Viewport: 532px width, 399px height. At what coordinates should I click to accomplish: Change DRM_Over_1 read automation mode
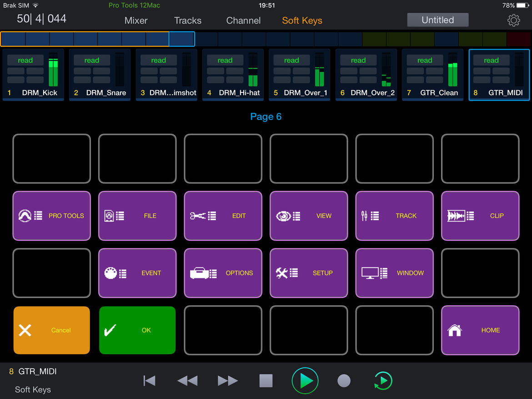[x=291, y=60]
